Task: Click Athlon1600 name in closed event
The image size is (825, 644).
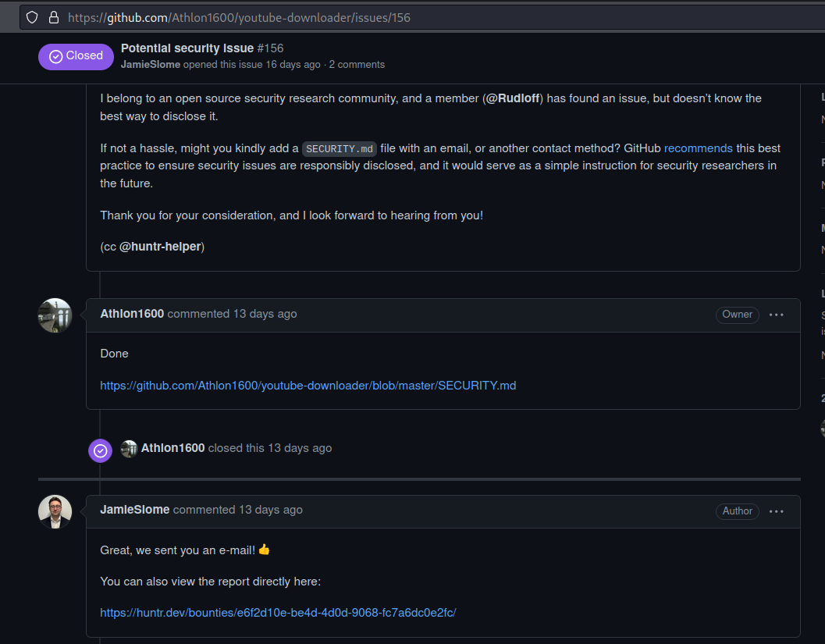Action: tap(172, 448)
